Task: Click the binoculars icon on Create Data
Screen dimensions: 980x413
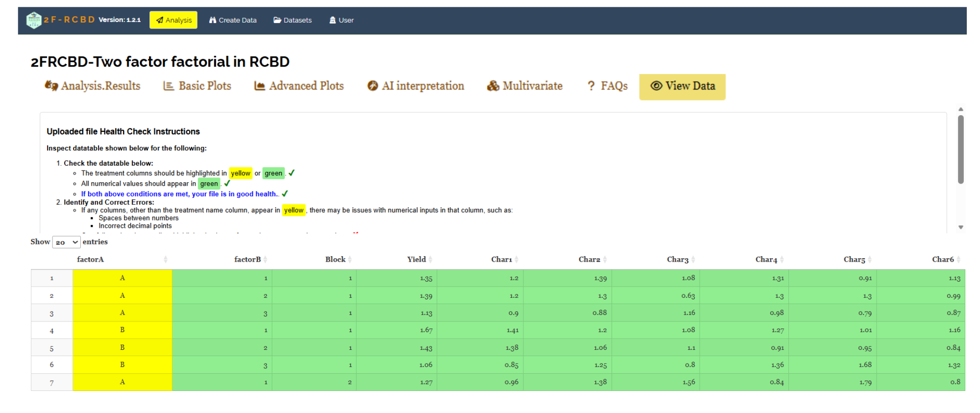Action: 213,20
